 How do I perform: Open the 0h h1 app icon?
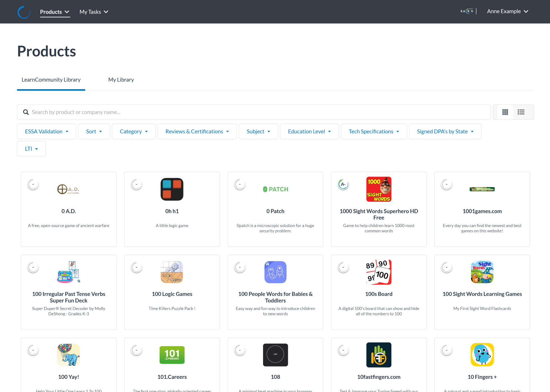pos(172,189)
